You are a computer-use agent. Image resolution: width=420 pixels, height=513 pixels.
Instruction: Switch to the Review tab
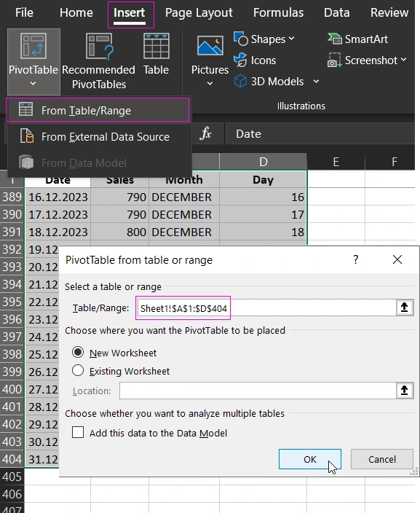pyautogui.click(x=389, y=13)
